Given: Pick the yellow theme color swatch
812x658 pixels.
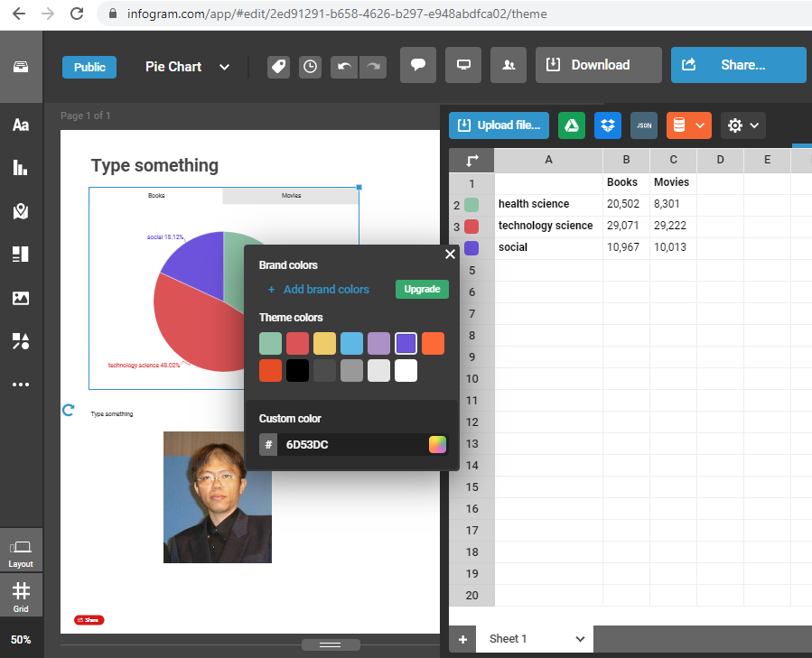Looking at the screenshot, I should (x=324, y=343).
